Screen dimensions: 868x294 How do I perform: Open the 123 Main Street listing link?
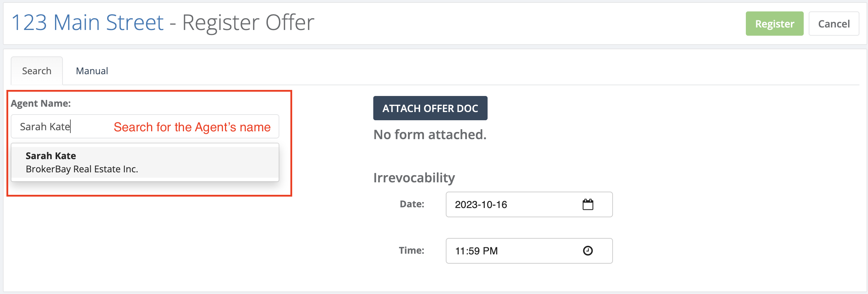(x=88, y=22)
